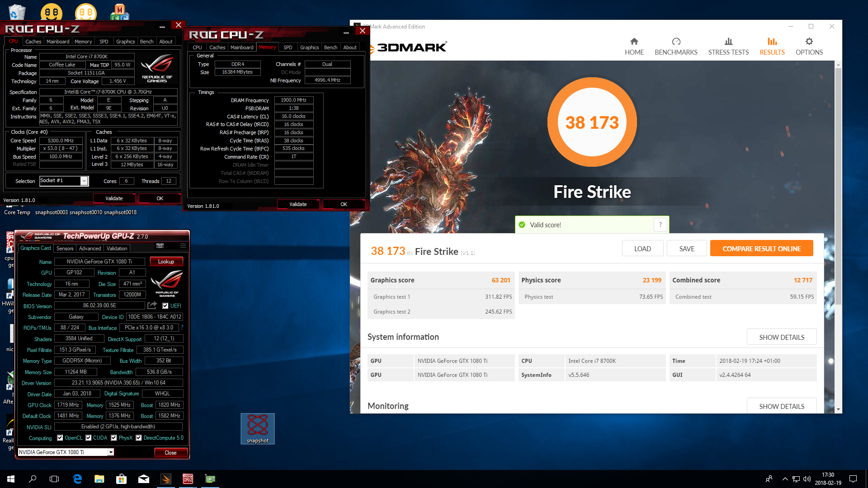This screenshot has height=488, width=868.
Task: Open 3DMark Results section
Action: (772, 47)
